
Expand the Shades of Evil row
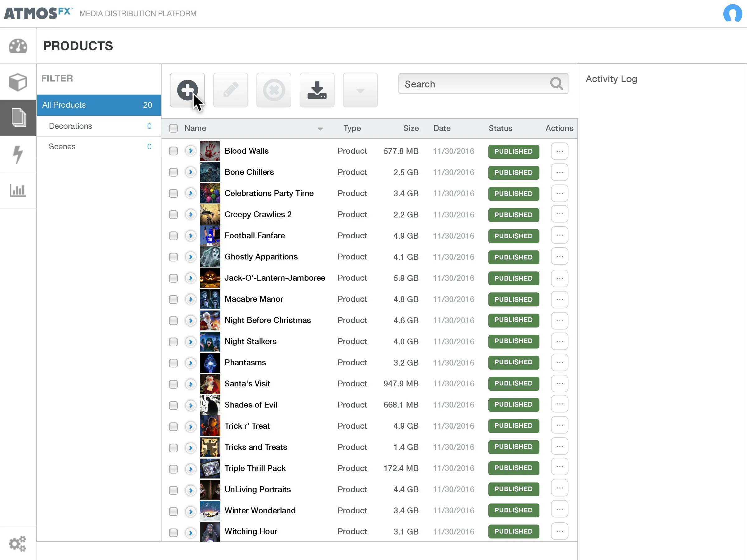pyautogui.click(x=190, y=405)
